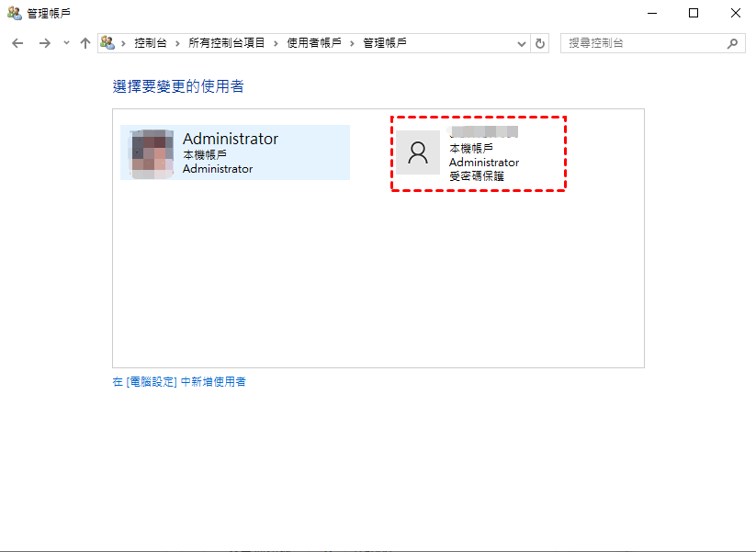
Task: Go back with the left arrow button
Action: click(17, 43)
